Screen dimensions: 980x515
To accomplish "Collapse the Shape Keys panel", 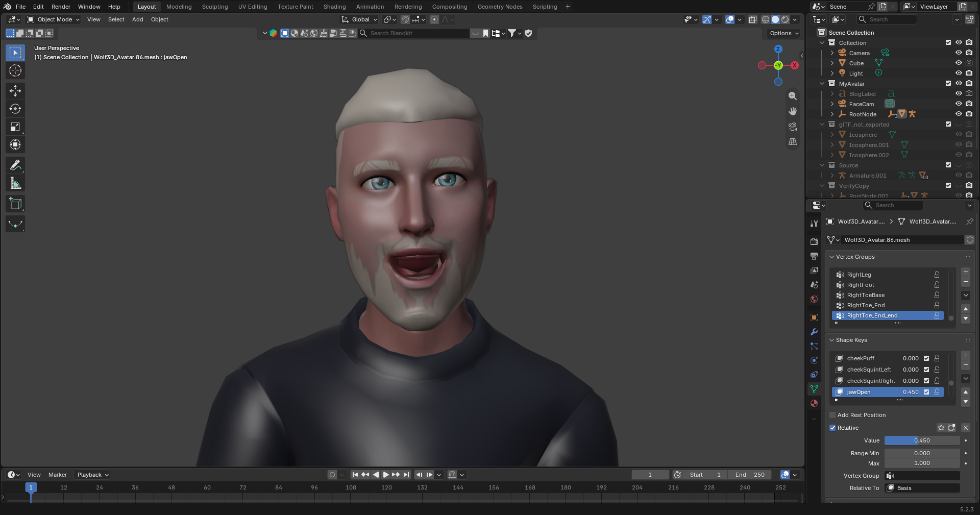I will [x=831, y=340].
